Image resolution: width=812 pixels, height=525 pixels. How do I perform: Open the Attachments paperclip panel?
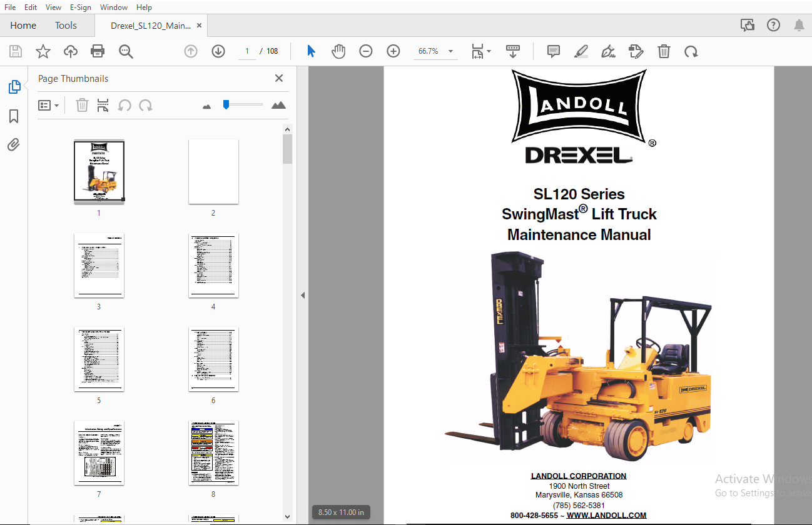coord(14,145)
